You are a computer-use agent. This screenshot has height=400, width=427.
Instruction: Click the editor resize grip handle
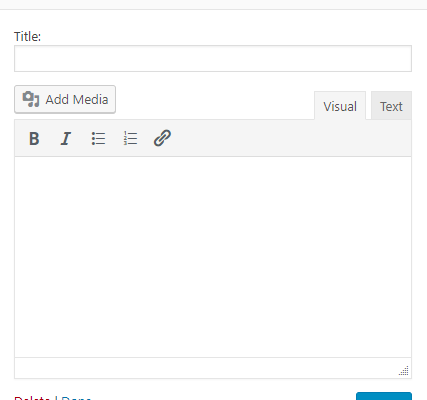[x=404, y=371]
